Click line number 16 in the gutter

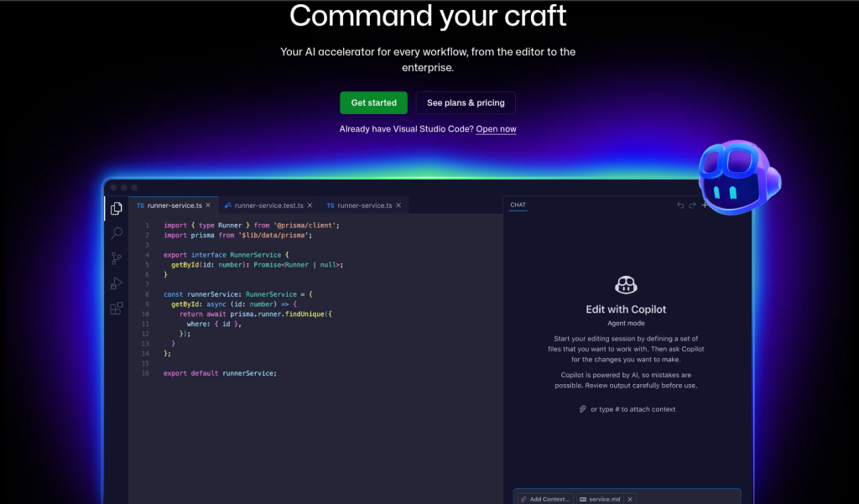point(145,373)
